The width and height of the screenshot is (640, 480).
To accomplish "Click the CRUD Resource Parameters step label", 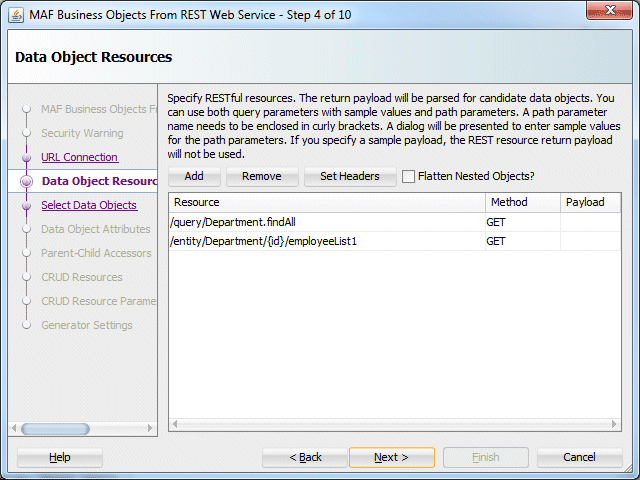I will [99, 301].
